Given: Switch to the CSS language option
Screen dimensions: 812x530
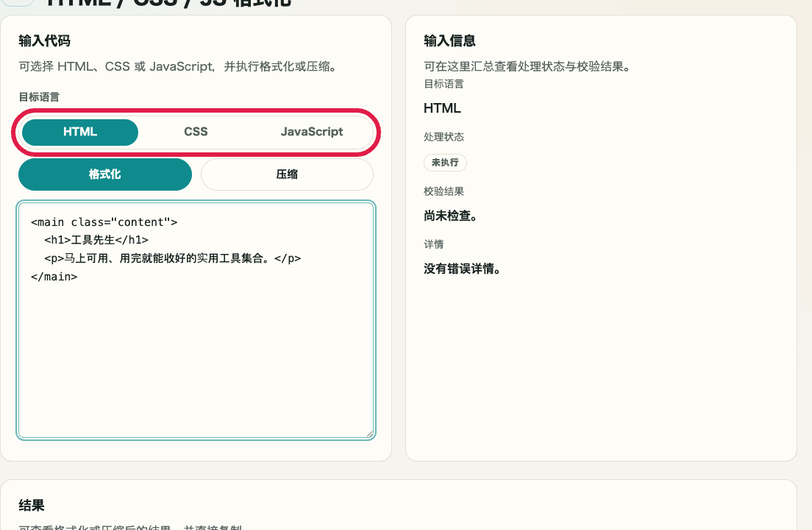Looking at the screenshot, I should [196, 132].
